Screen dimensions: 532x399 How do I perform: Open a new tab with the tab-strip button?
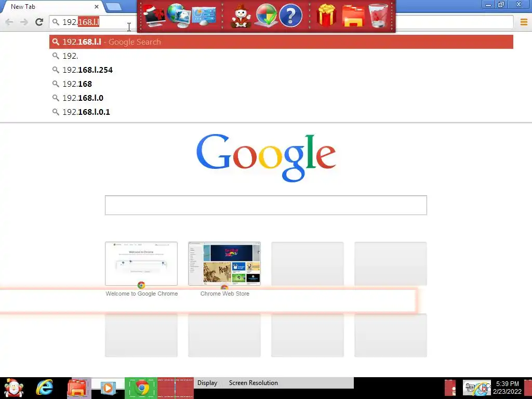pyautogui.click(x=113, y=6)
